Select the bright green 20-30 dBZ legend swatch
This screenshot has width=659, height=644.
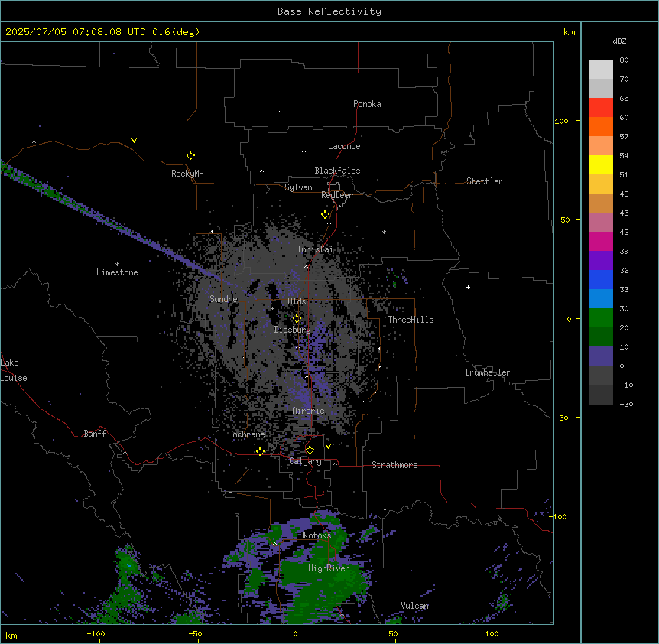pos(601,318)
